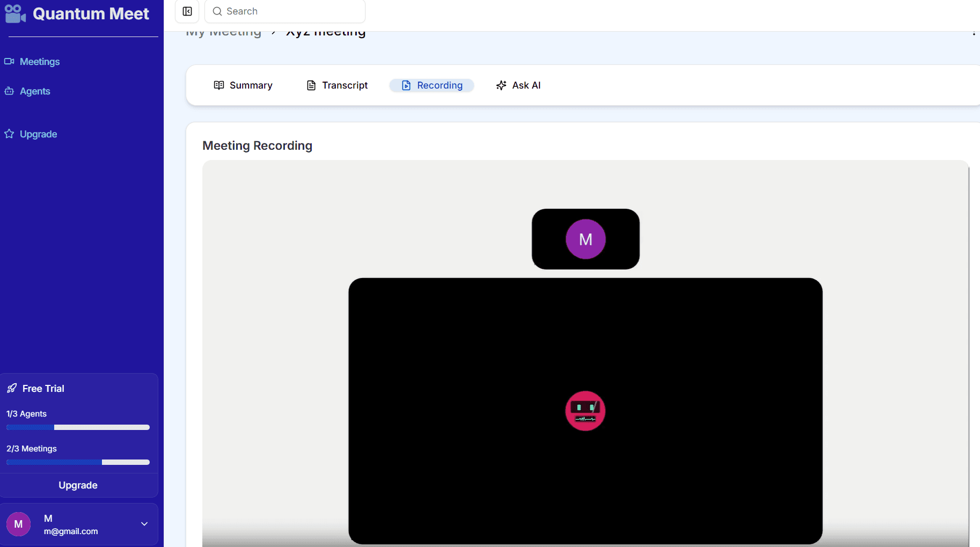980x547 pixels.
Task: Click the Upgrade star icon in sidebar
Action: tap(9, 134)
